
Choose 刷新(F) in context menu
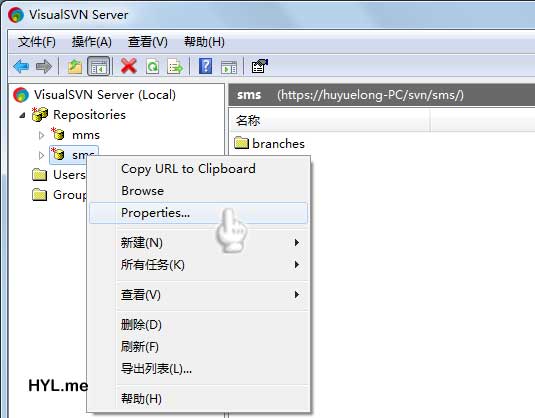pyautogui.click(x=198, y=347)
